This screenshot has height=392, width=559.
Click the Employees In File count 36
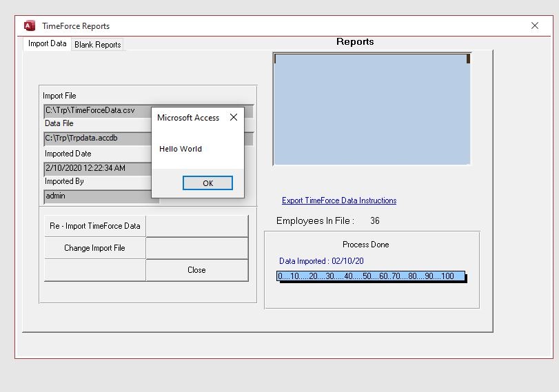click(375, 220)
